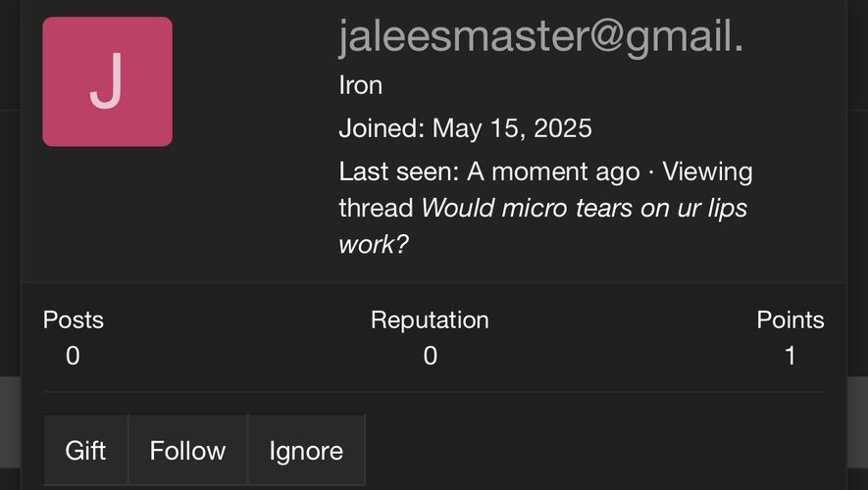Click the word "thread" before the italic title
868x490 pixels.
point(376,208)
